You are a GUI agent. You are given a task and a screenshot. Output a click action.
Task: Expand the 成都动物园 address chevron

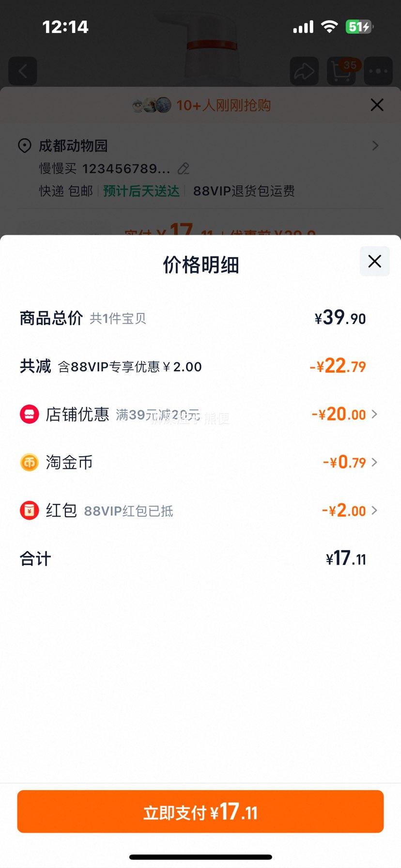click(x=375, y=145)
